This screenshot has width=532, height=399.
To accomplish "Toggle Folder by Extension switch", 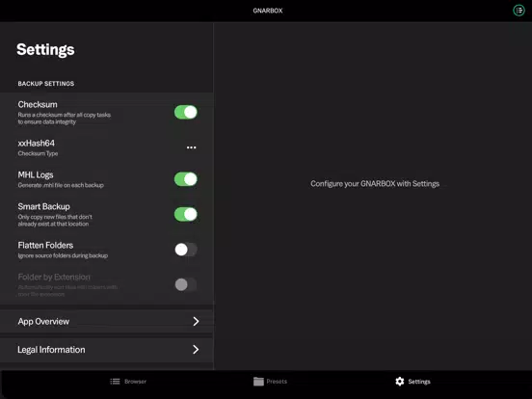I will click(186, 284).
